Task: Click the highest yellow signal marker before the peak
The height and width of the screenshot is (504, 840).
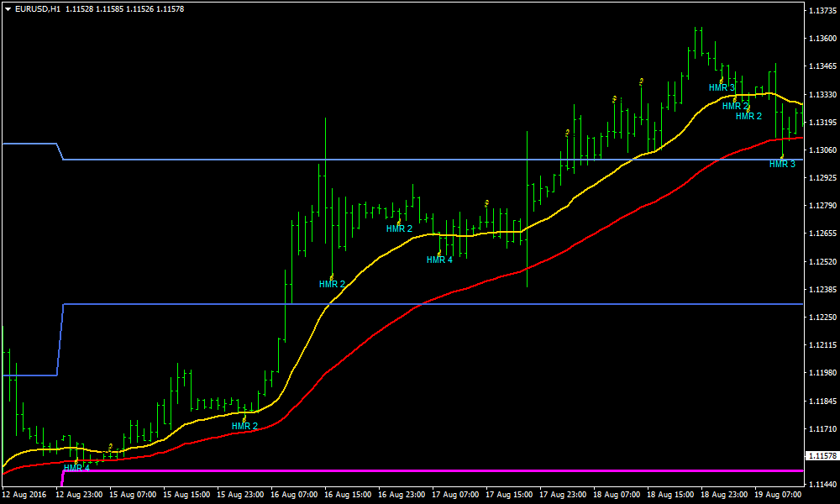Action: pos(642,81)
